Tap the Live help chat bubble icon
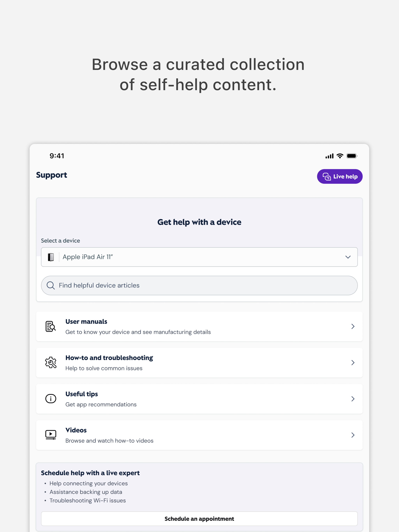399x532 pixels. pyautogui.click(x=327, y=177)
